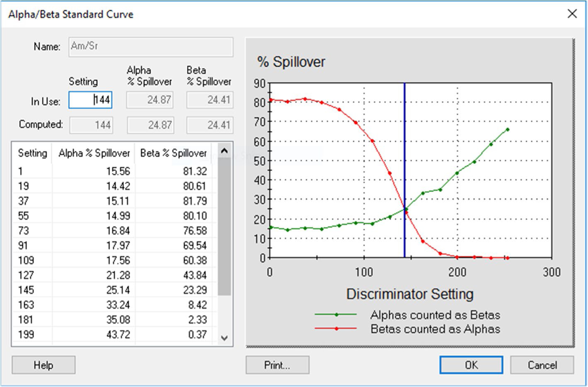Click the blue discriminator line on chart
The width and height of the screenshot is (588, 387).
404,147
